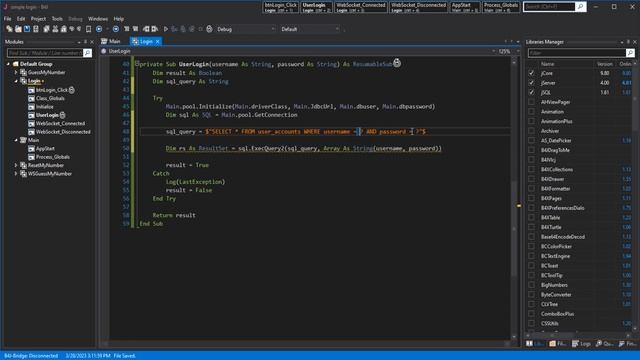
Task: Enable the ByteConverter library
Action: pos(531,294)
